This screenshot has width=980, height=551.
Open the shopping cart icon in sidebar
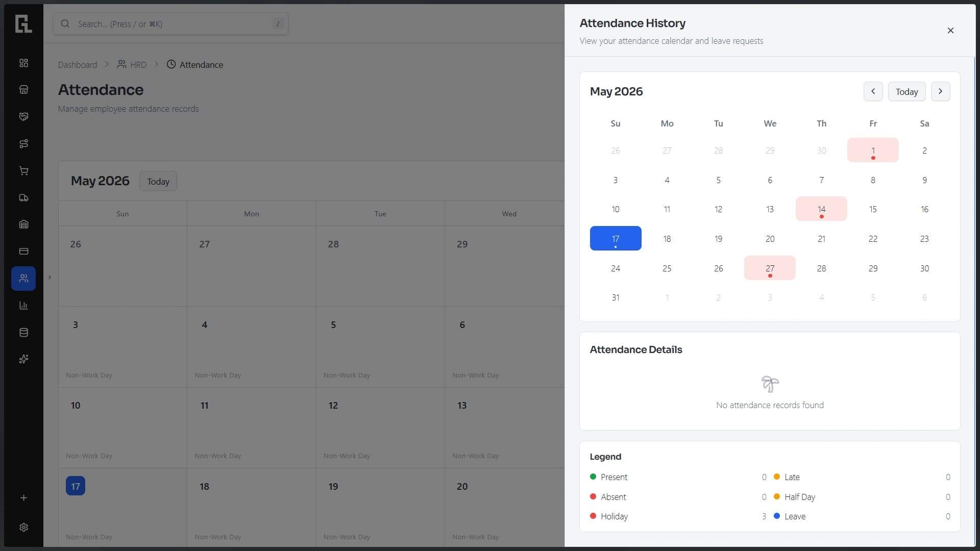tap(23, 171)
